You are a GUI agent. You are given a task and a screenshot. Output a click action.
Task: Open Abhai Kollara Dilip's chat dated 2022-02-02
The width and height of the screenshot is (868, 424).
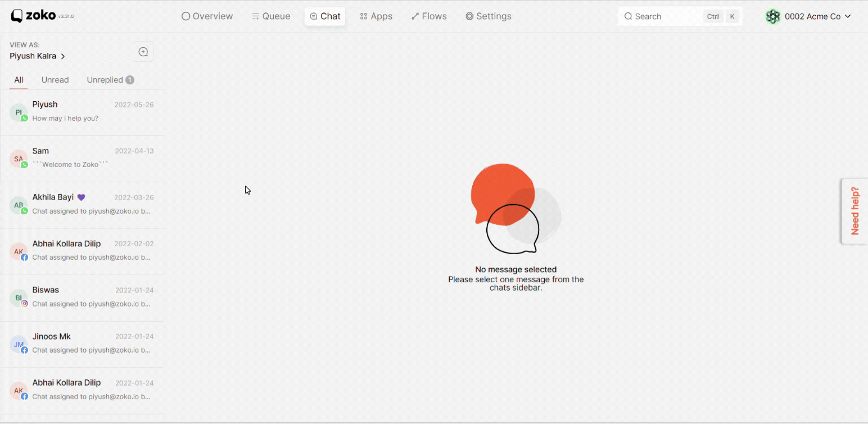click(x=82, y=251)
